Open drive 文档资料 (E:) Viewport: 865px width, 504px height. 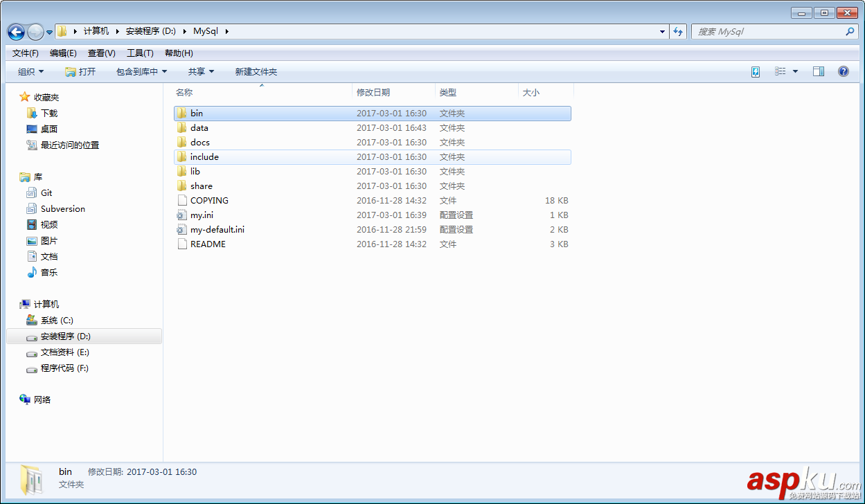point(65,352)
